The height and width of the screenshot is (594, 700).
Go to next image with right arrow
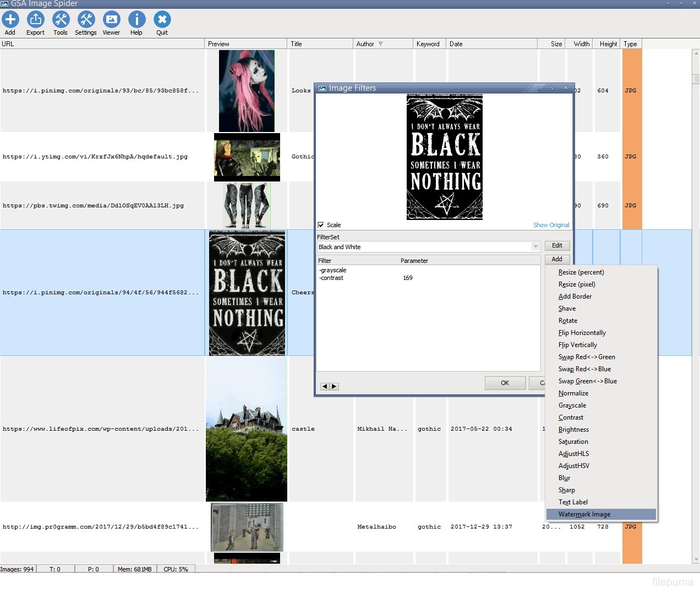[334, 387]
